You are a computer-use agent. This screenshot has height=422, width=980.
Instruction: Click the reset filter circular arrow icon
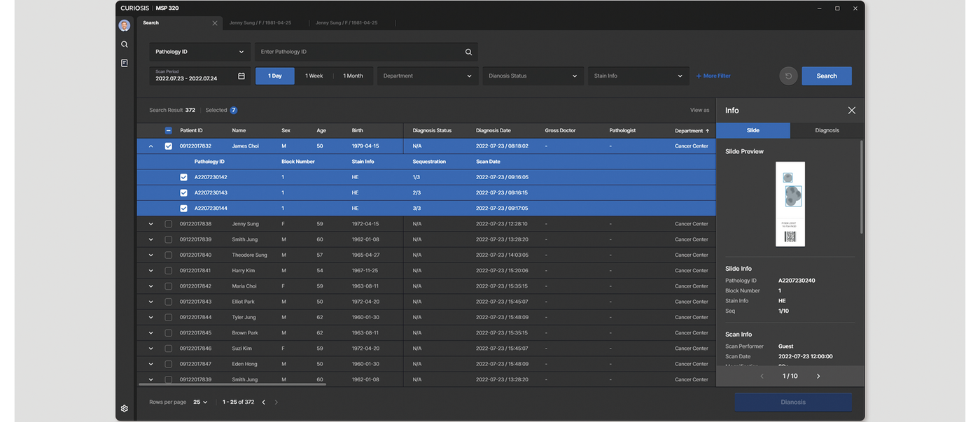(788, 76)
